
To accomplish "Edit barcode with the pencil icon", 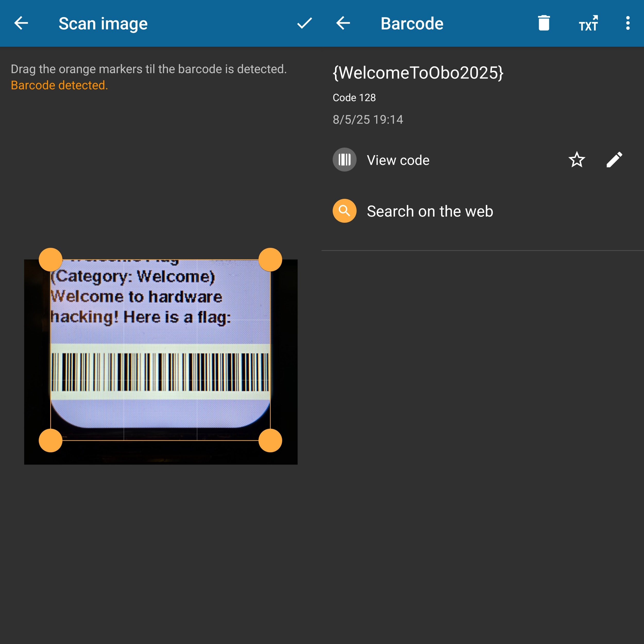I will point(614,160).
